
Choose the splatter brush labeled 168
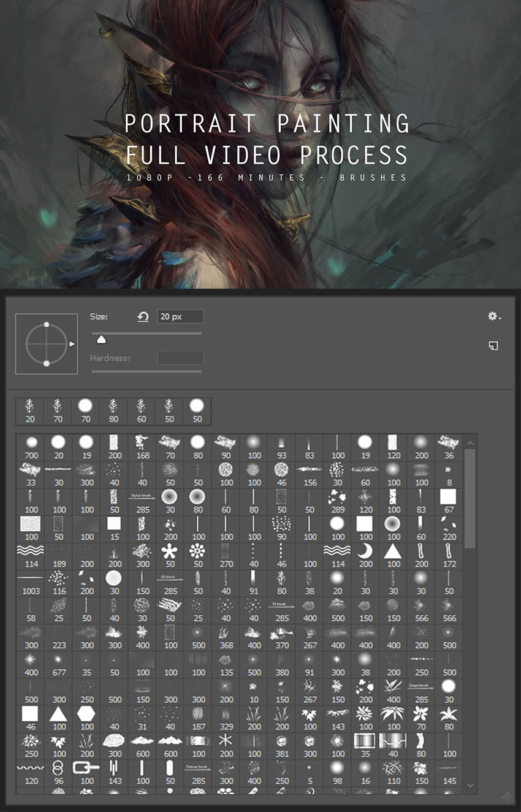(142, 447)
